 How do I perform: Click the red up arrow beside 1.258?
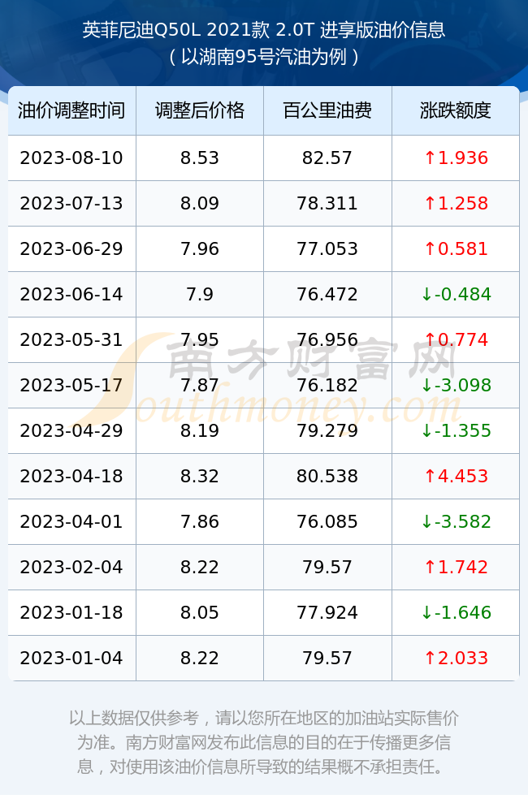point(430,203)
